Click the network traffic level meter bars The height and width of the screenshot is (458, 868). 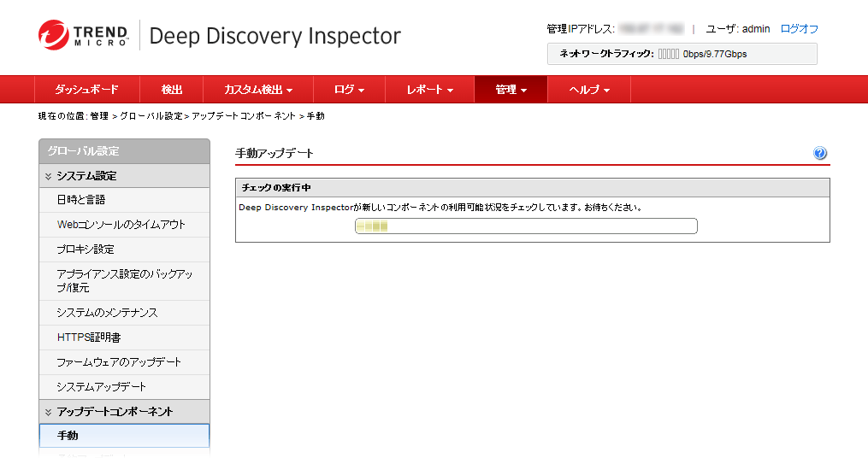[668, 54]
